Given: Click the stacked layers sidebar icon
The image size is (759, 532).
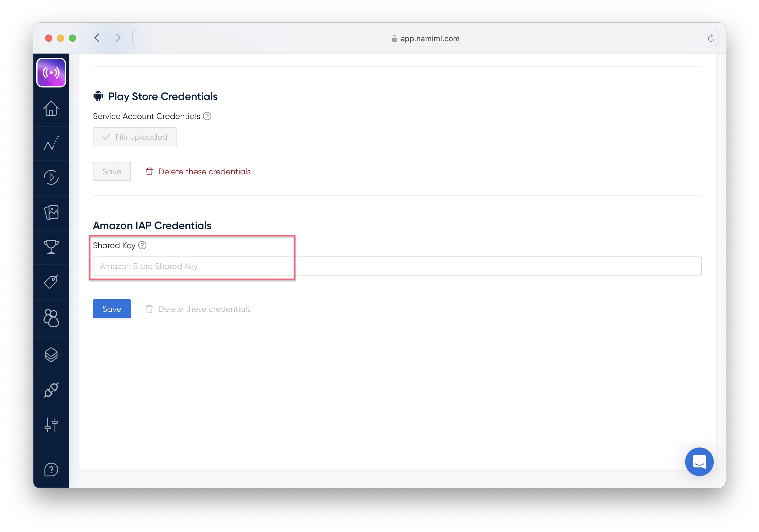Looking at the screenshot, I should pos(51,355).
